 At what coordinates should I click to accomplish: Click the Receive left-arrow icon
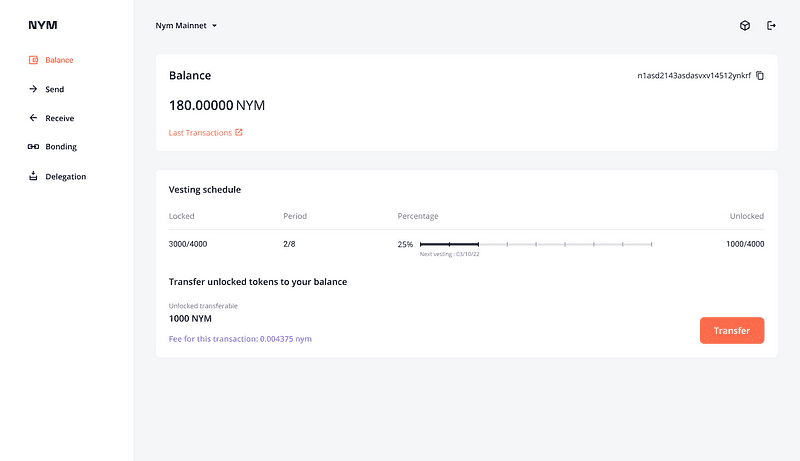click(x=33, y=118)
